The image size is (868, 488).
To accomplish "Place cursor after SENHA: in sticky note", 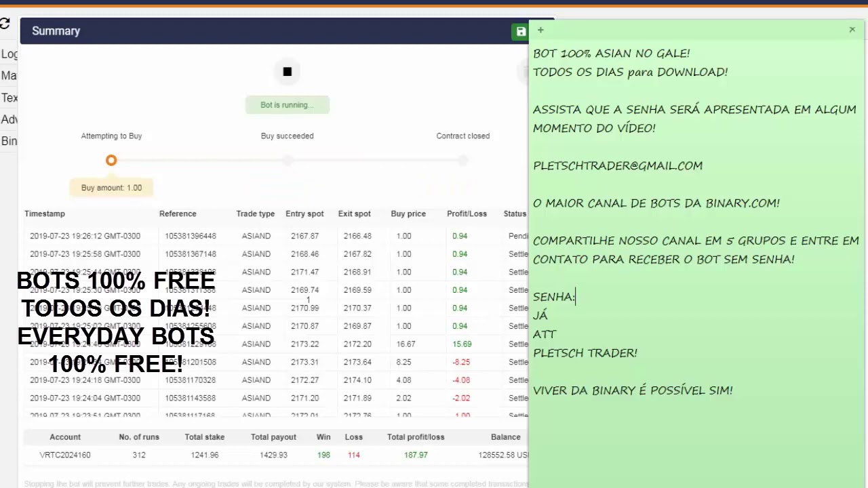I will pyautogui.click(x=576, y=297).
